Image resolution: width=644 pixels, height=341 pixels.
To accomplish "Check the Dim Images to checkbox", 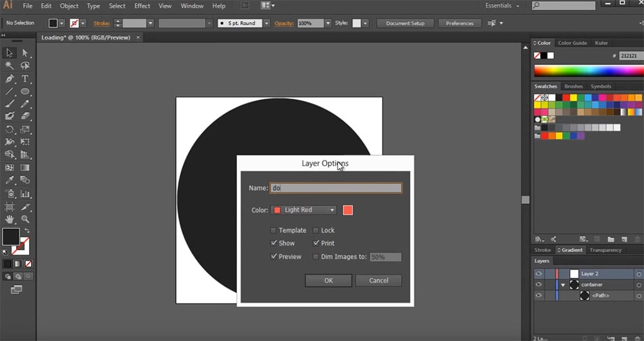I will tap(316, 257).
